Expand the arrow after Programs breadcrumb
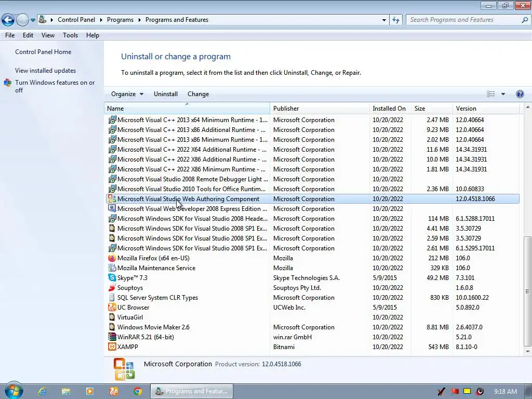The height and width of the screenshot is (399, 532). (x=139, y=20)
